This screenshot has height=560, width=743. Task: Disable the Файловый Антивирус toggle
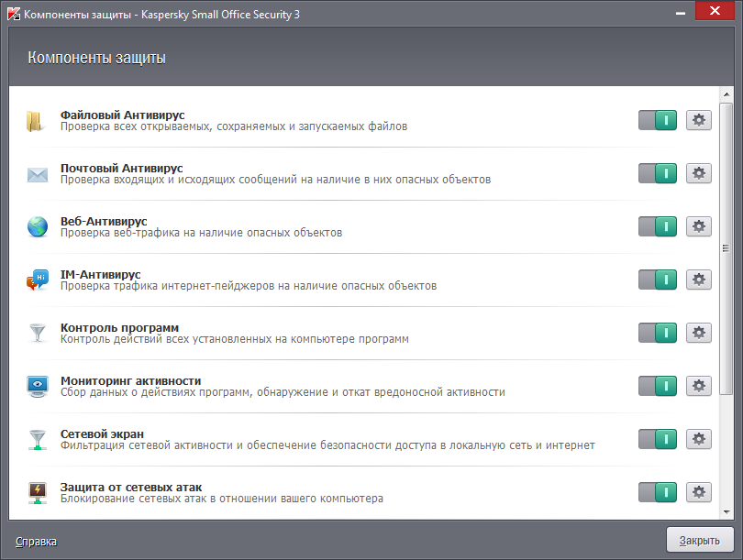[657, 120]
